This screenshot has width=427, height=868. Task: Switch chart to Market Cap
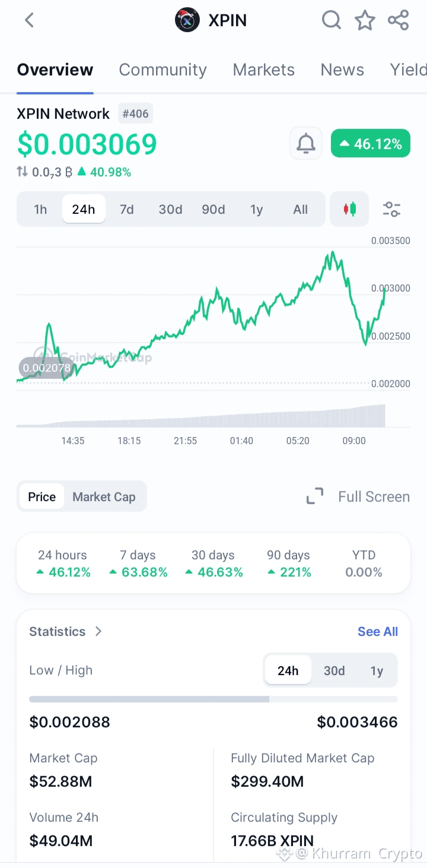click(104, 497)
